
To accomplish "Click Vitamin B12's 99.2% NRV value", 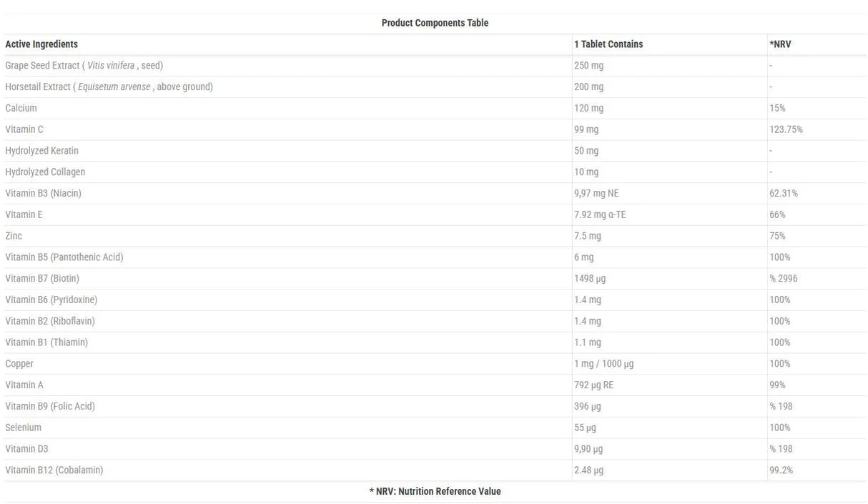I will [781, 470].
